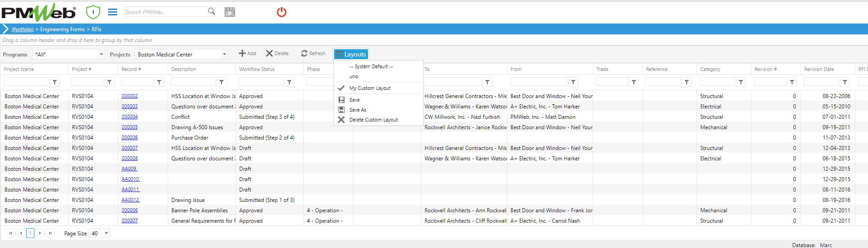Go to last page of grid
868x248 pixels.
tap(50, 233)
